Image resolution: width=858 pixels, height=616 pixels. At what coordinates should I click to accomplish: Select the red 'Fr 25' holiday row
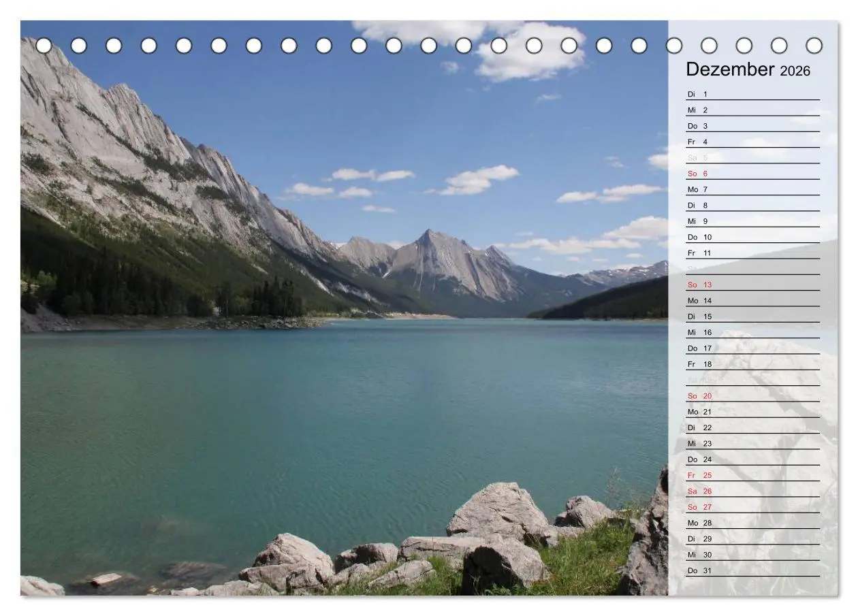[x=752, y=475]
